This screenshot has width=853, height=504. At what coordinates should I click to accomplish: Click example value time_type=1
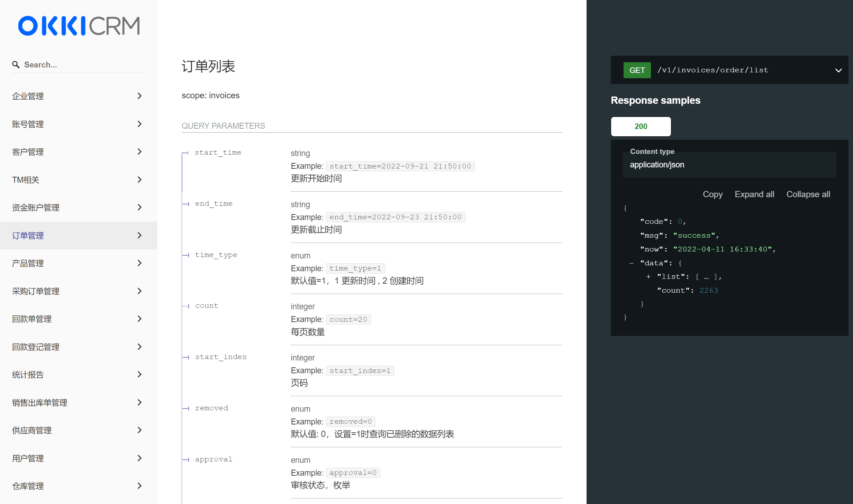[355, 268]
